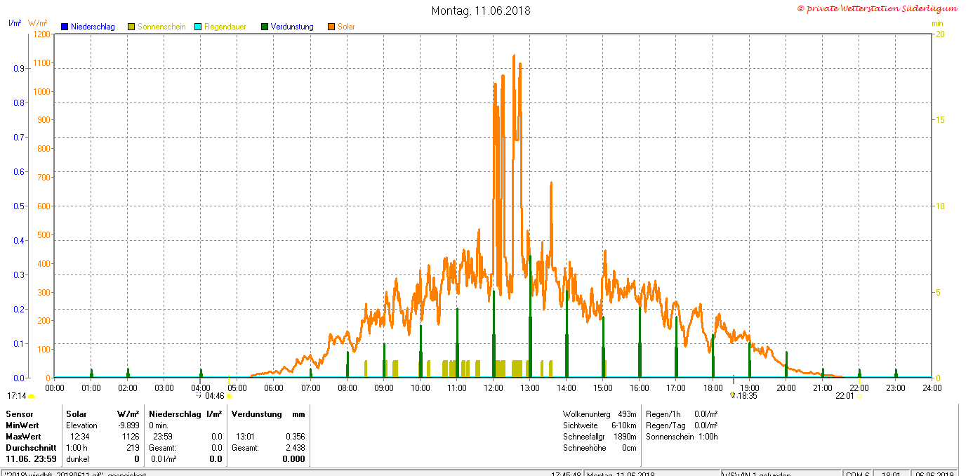Viewport: 980px width, 476px height.
Task: Select the Niederschlag legend label
Action: click(x=93, y=27)
